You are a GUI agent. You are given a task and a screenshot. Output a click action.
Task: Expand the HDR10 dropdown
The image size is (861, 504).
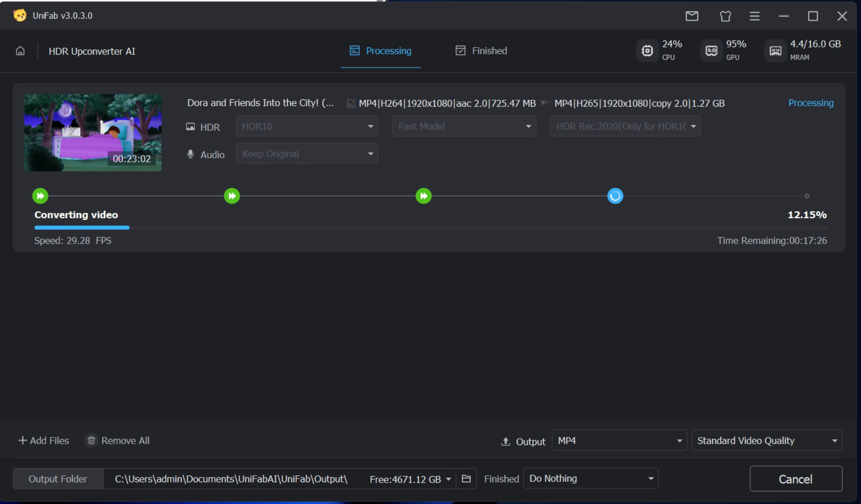(x=307, y=126)
